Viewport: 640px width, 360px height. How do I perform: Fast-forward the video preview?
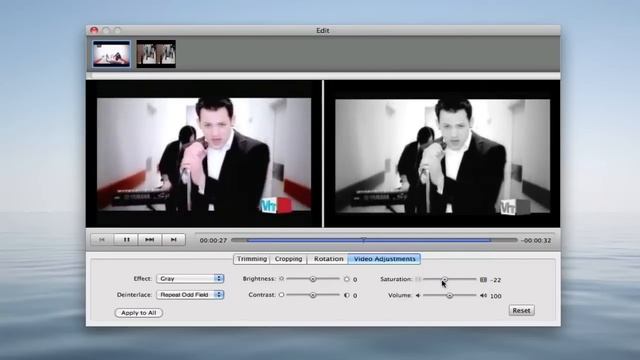pyautogui.click(x=150, y=240)
